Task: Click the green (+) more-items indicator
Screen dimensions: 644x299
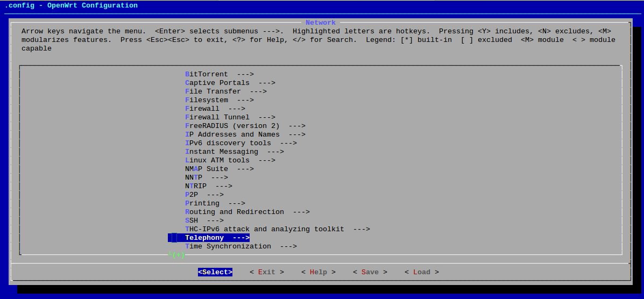Action: click(x=178, y=255)
